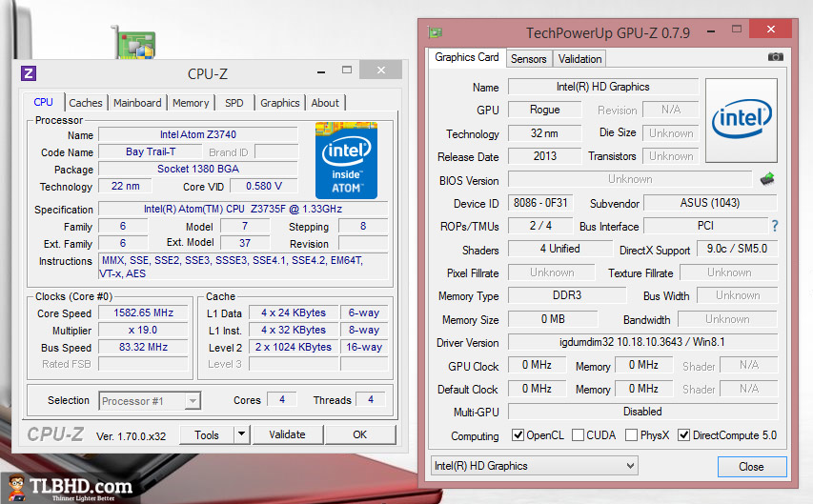Viewport: 813px width, 504px height.
Task: Click the Shaders value 4 Unified
Action: pos(560,249)
